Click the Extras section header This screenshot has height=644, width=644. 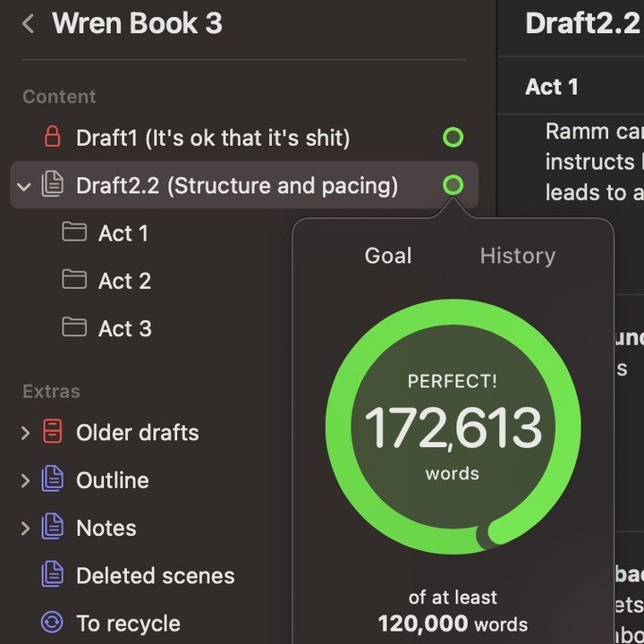coord(51,392)
